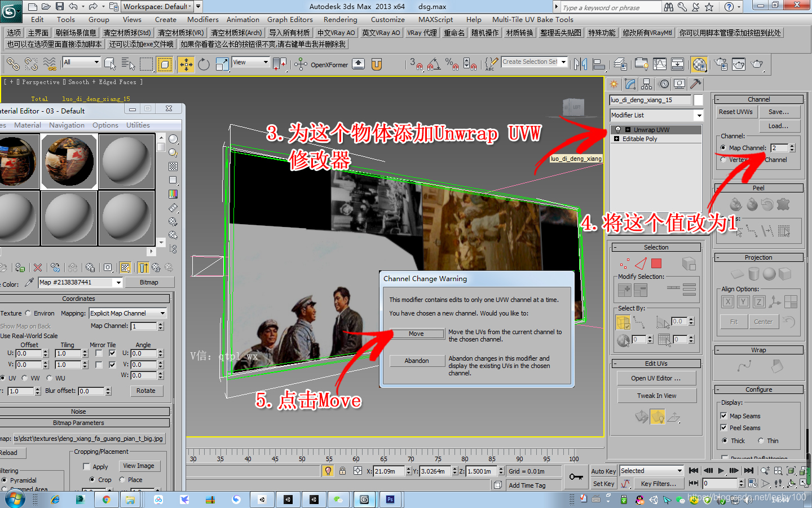Select the Link tool in main toolbar
Screen dimensions: 812x508
click(13, 64)
